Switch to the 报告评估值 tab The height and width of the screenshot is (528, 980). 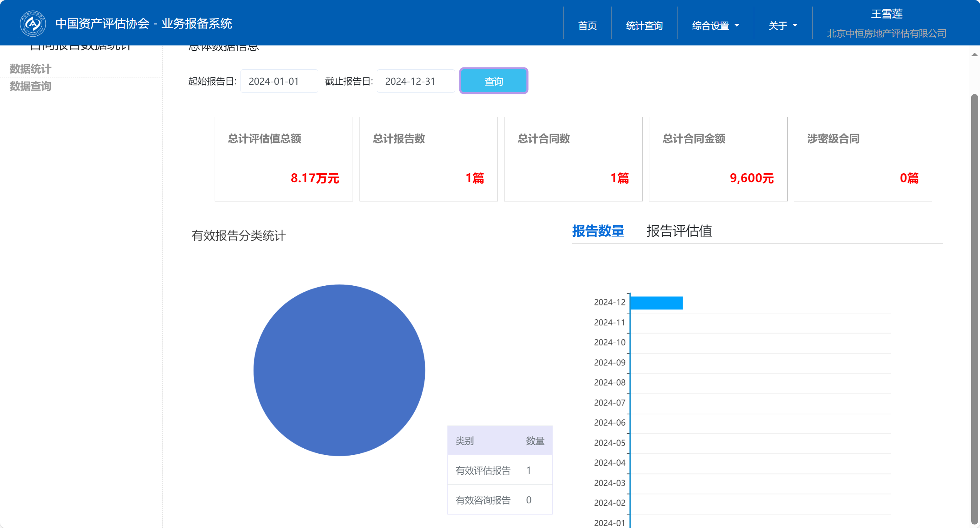(679, 231)
